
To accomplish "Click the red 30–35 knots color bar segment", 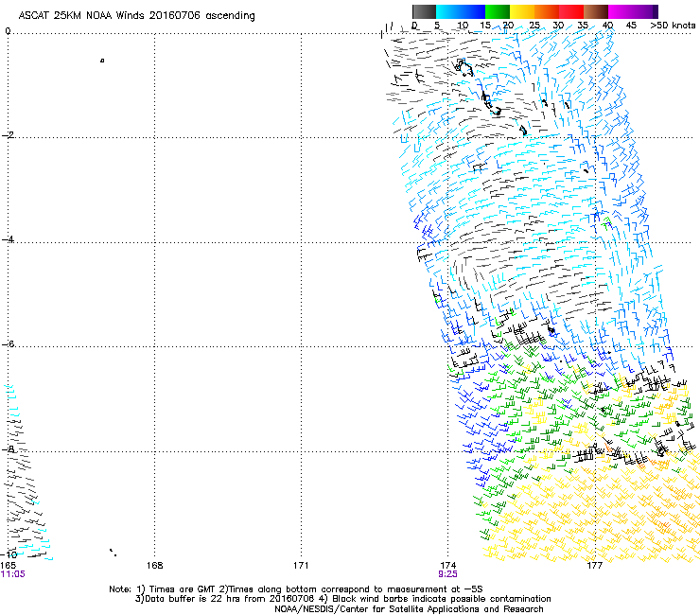I will (571, 11).
